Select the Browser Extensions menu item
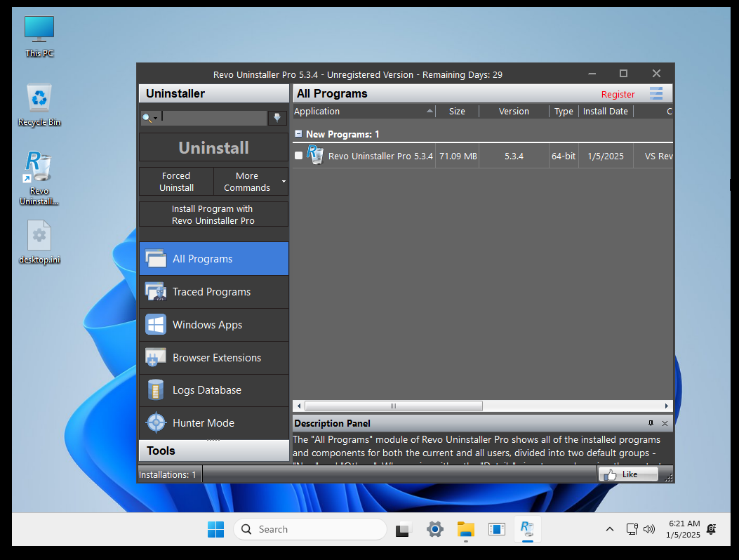 click(214, 357)
